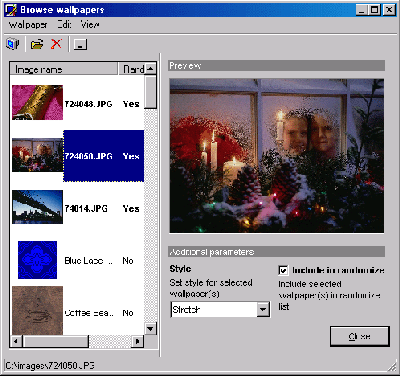This screenshot has width=400, height=376.
Task: Click the Close button
Action: (x=360, y=336)
